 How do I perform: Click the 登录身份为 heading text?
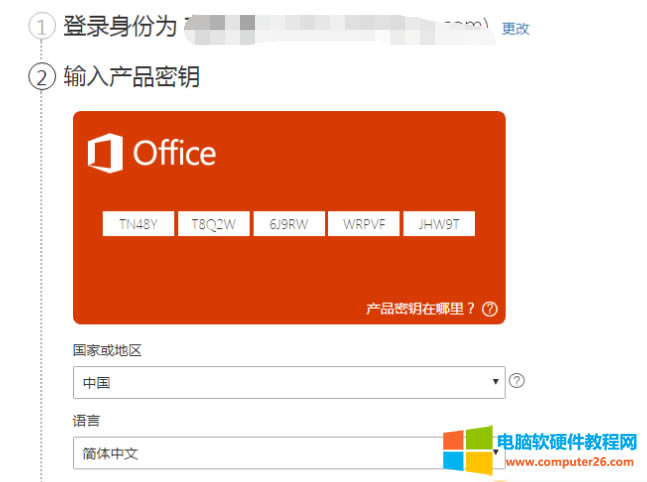pos(120,27)
